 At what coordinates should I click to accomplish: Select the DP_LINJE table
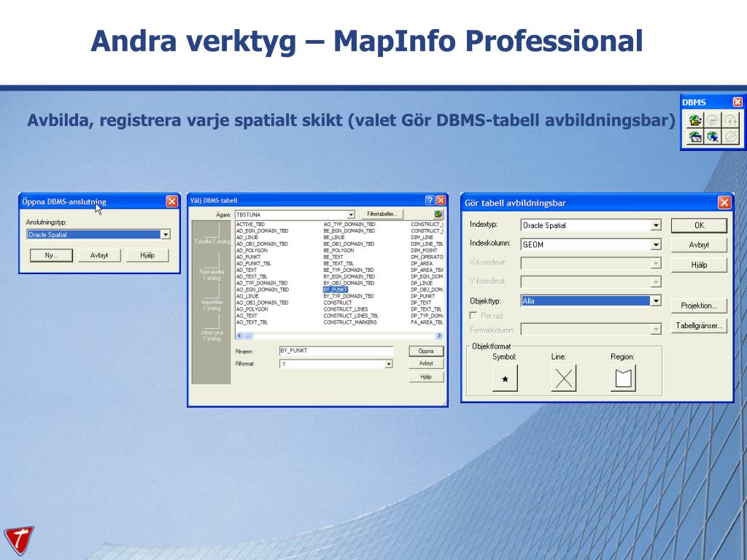coord(422,283)
